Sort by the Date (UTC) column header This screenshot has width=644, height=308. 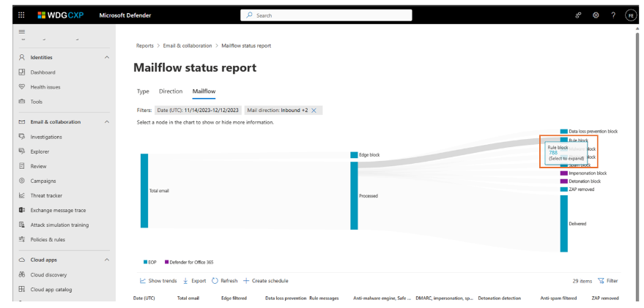(144, 298)
